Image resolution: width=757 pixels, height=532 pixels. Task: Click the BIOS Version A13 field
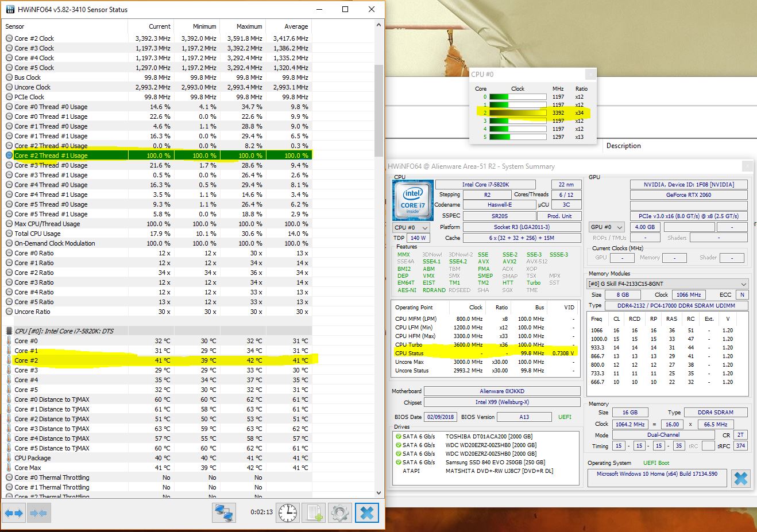tap(524, 417)
